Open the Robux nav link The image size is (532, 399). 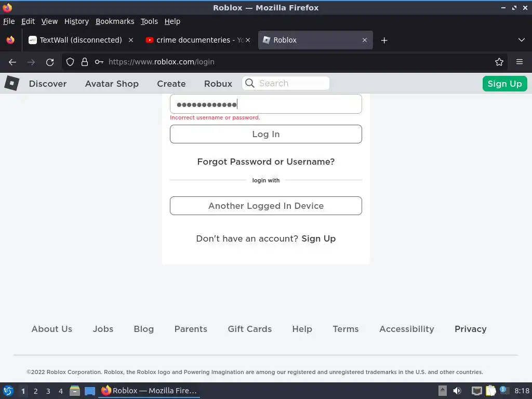coord(218,84)
